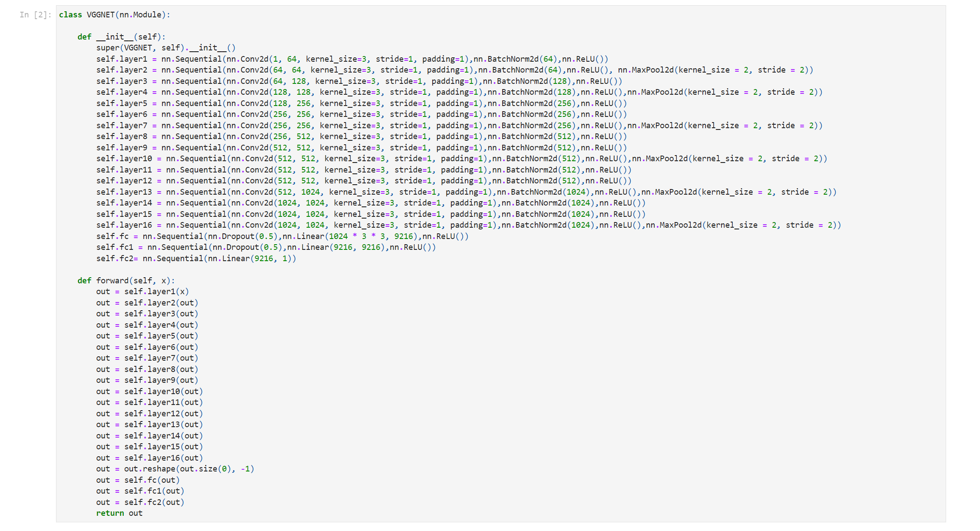Click In [2] cell execution counter
This screenshot has width=980, height=531.
34,14
